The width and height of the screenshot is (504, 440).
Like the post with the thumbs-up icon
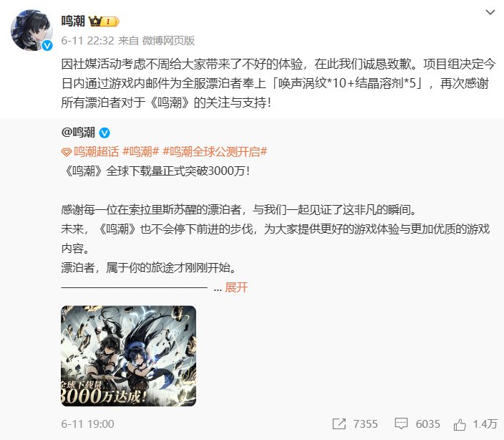[x=460, y=424]
